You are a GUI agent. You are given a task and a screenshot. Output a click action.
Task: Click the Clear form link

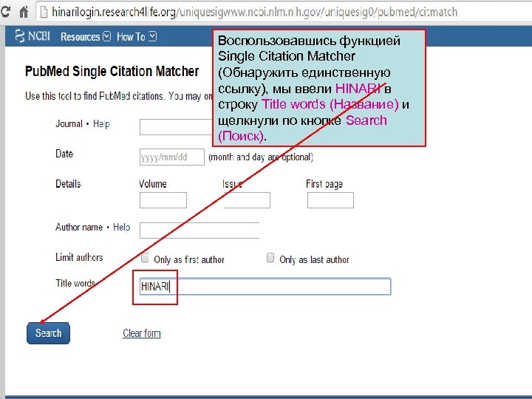click(x=142, y=333)
